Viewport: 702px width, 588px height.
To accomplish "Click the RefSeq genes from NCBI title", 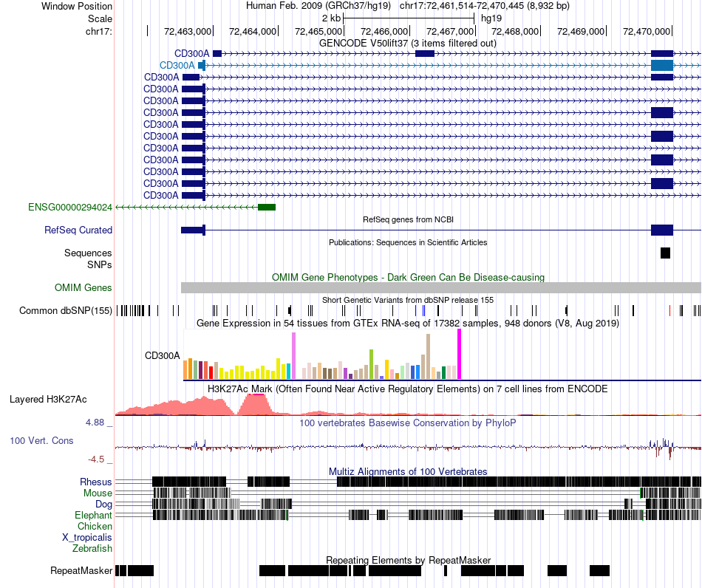I will click(x=408, y=219).
